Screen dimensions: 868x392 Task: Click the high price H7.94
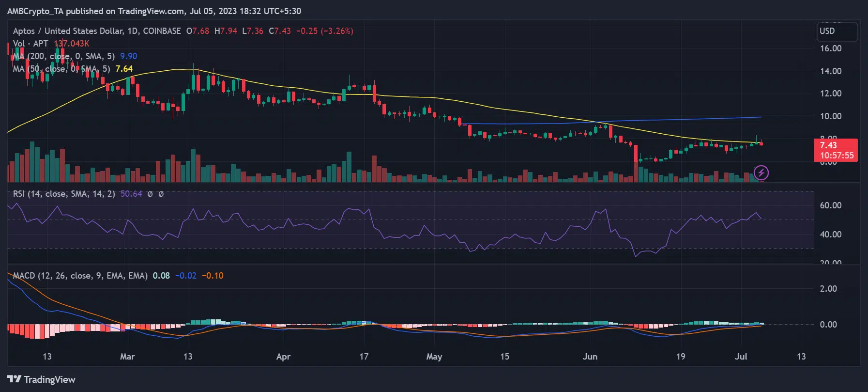coord(226,31)
